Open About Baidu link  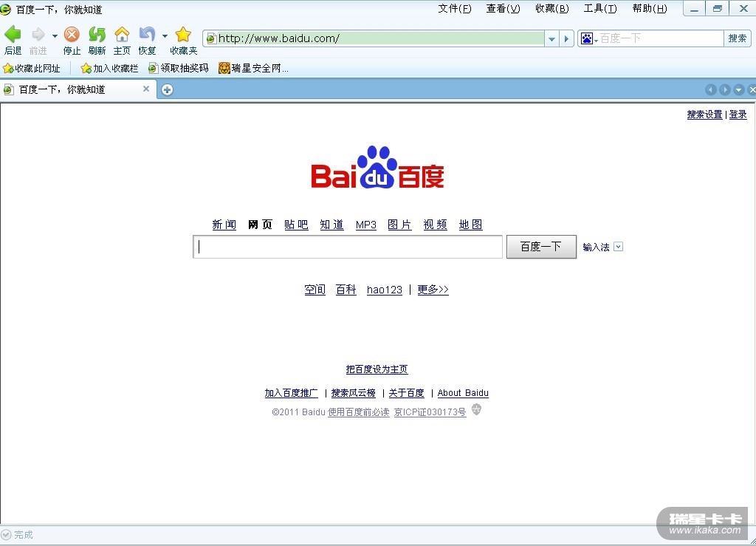pyautogui.click(x=463, y=393)
